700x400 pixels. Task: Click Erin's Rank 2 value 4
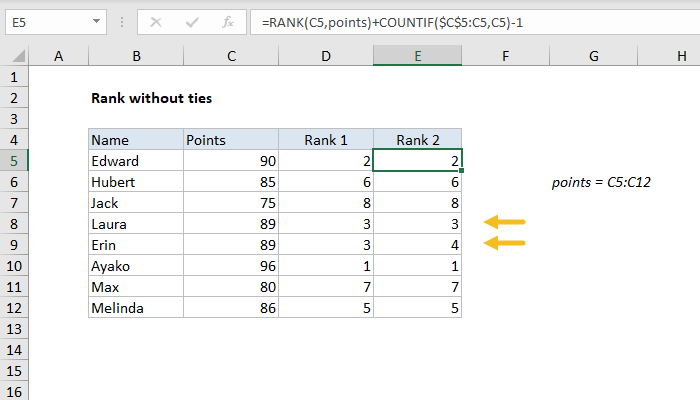[x=417, y=245]
